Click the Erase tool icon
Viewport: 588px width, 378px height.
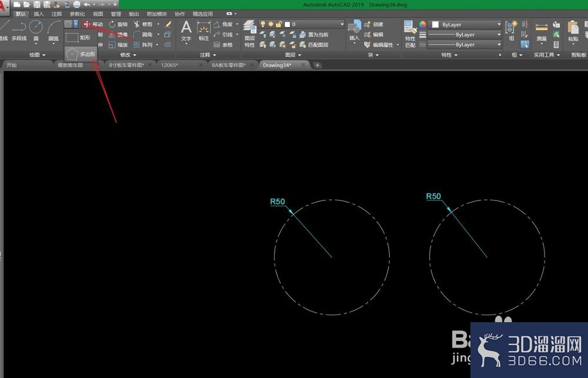tap(168, 24)
